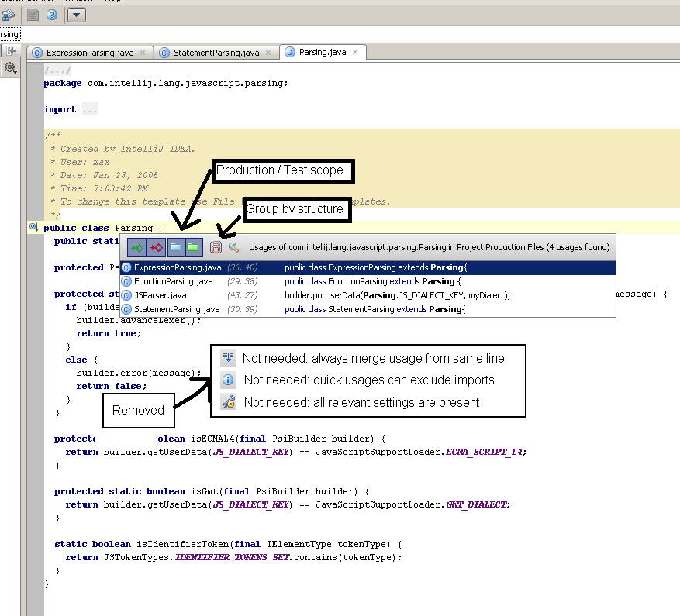Switch to the ExpressionParsing.java editor tab
The height and width of the screenshot is (616, 680).
pos(90,53)
